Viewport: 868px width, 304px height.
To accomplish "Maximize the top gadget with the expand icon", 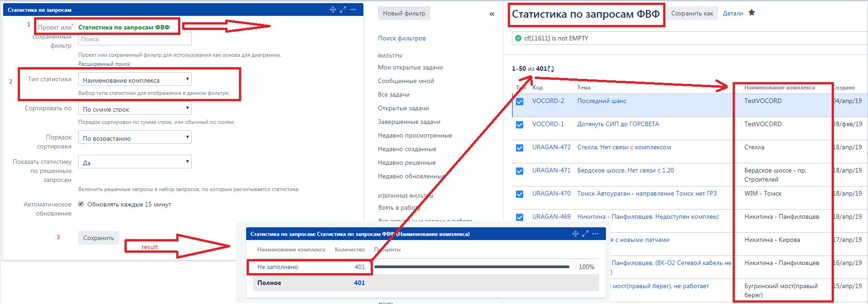I will [x=343, y=10].
